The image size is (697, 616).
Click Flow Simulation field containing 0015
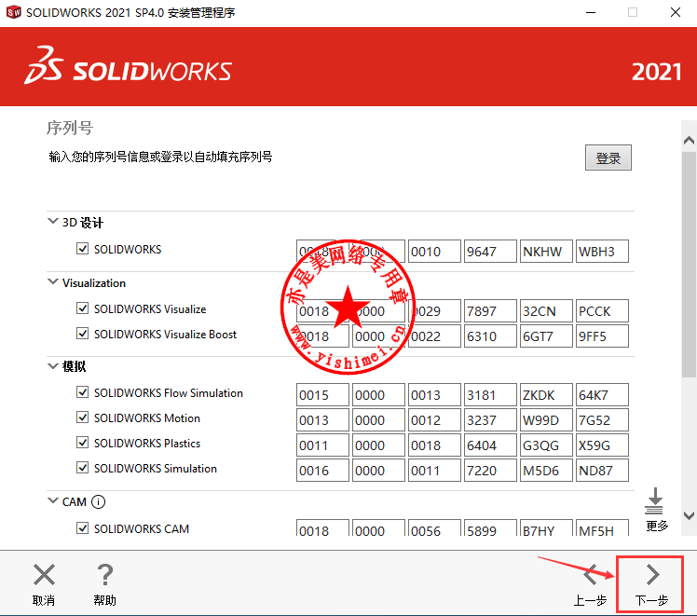pyautogui.click(x=322, y=394)
